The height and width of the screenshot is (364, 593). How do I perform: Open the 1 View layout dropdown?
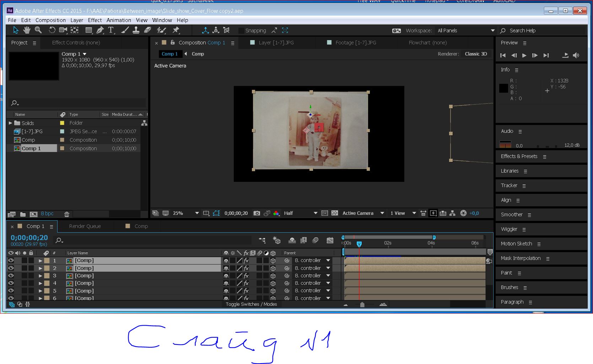403,213
